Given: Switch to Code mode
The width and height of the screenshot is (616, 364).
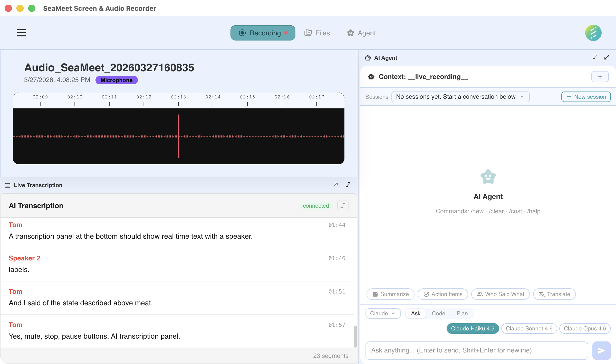Looking at the screenshot, I should [x=438, y=313].
